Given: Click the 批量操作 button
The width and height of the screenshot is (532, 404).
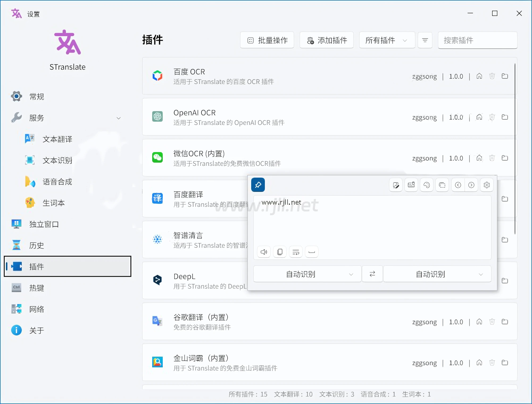Looking at the screenshot, I should click(x=267, y=40).
